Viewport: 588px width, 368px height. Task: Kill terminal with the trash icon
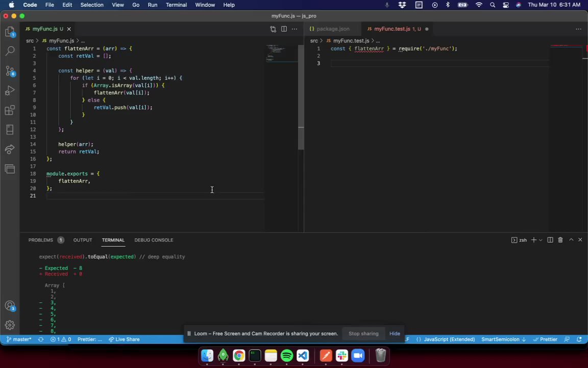coord(560,240)
